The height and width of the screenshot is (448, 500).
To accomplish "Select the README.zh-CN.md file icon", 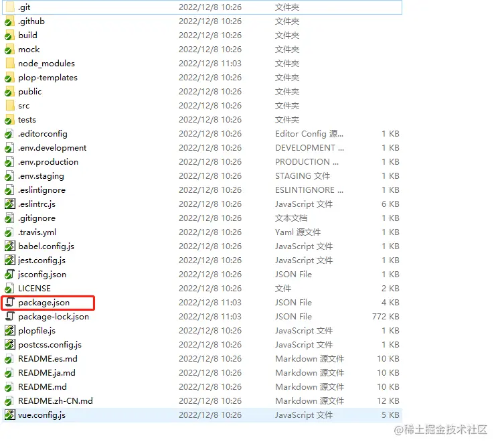I will point(9,400).
